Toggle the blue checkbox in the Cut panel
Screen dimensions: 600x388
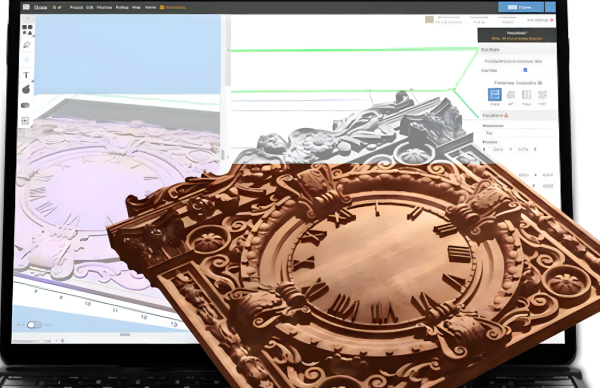click(x=525, y=70)
